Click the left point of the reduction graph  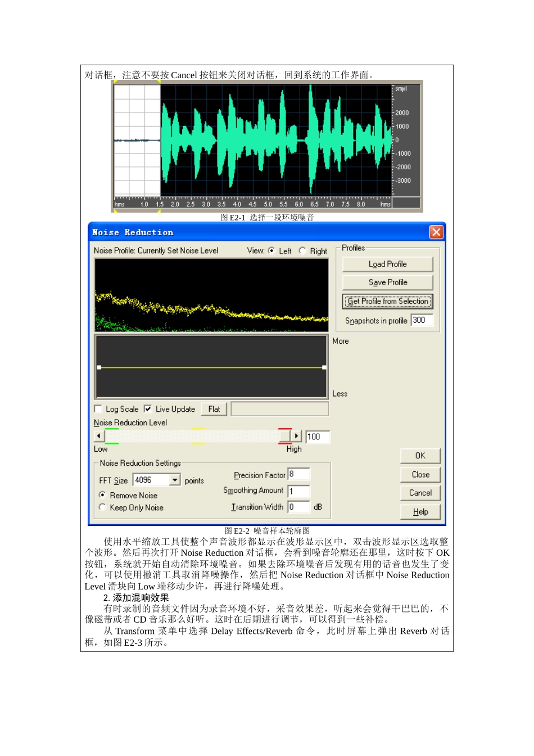(99, 367)
